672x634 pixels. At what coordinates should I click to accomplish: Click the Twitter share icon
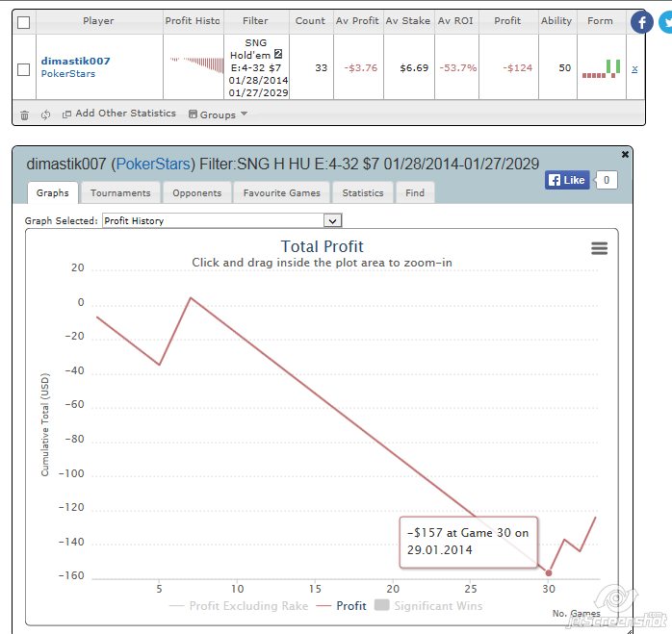(x=666, y=22)
